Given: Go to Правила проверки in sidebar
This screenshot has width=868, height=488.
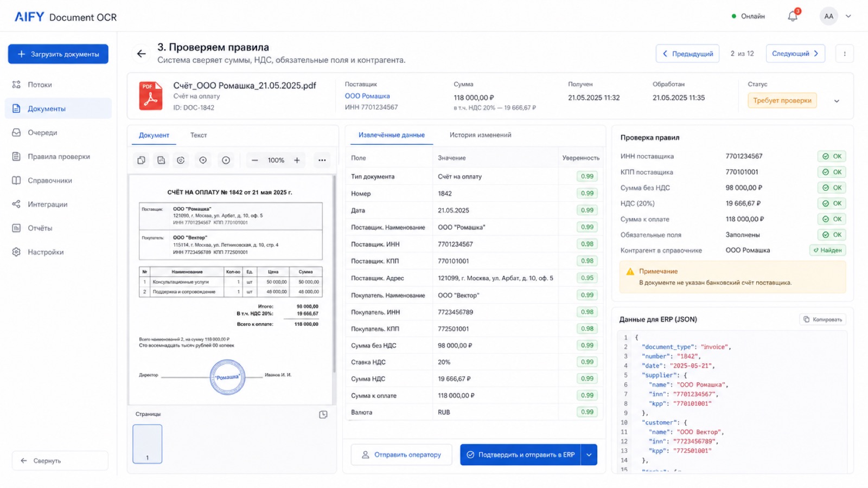Looking at the screenshot, I should pyautogui.click(x=59, y=157).
